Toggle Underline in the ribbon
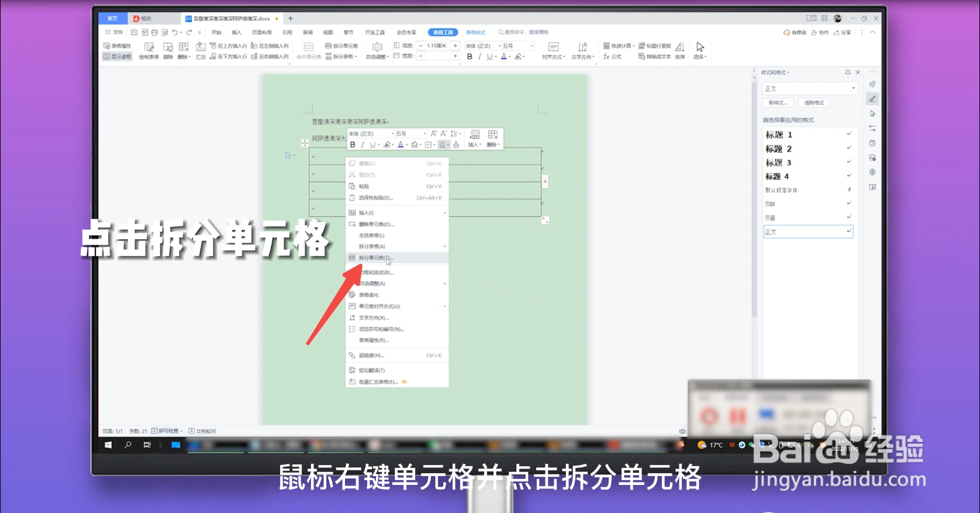 tap(489, 57)
